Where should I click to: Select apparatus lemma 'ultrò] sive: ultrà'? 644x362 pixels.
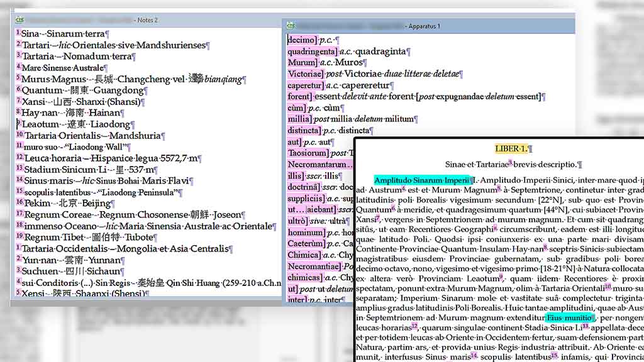(x=318, y=221)
